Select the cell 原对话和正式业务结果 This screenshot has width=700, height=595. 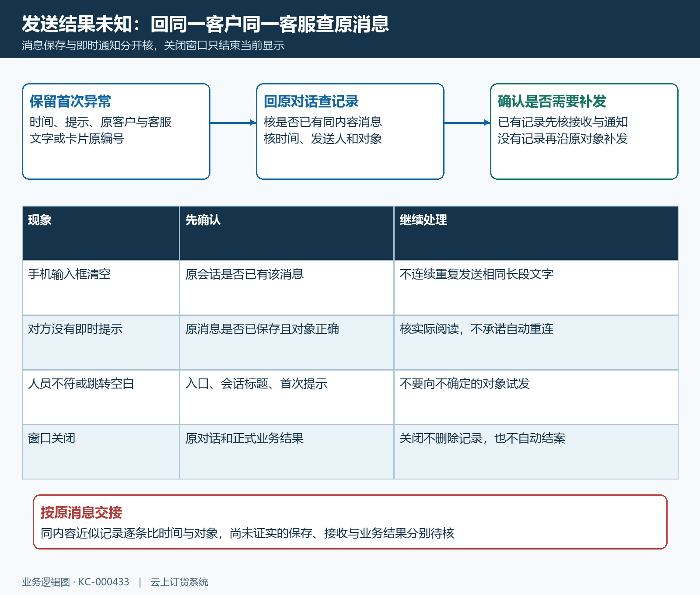(x=287, y=452)
